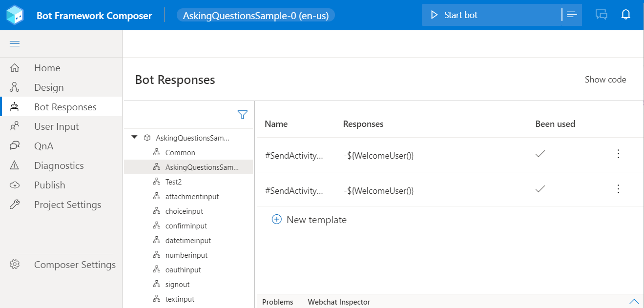Collapse the AskingQuestionsSample root tree node

point(135,138)
